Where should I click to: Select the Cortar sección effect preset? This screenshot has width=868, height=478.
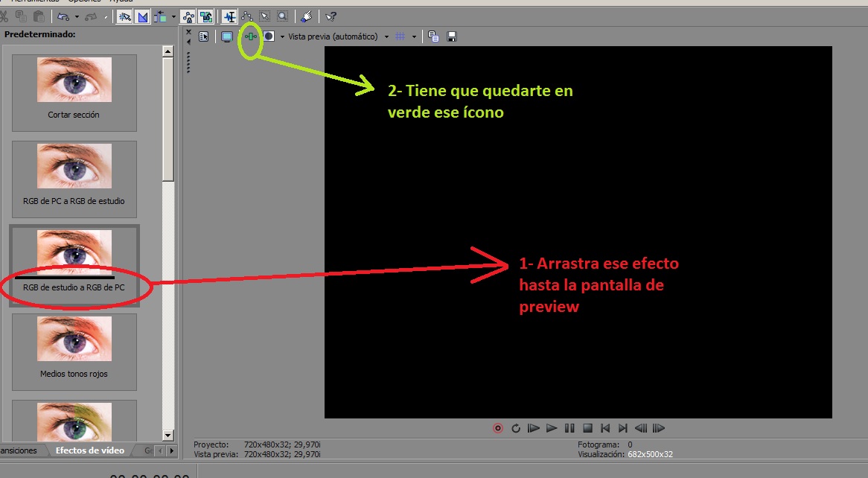(74, 93)
